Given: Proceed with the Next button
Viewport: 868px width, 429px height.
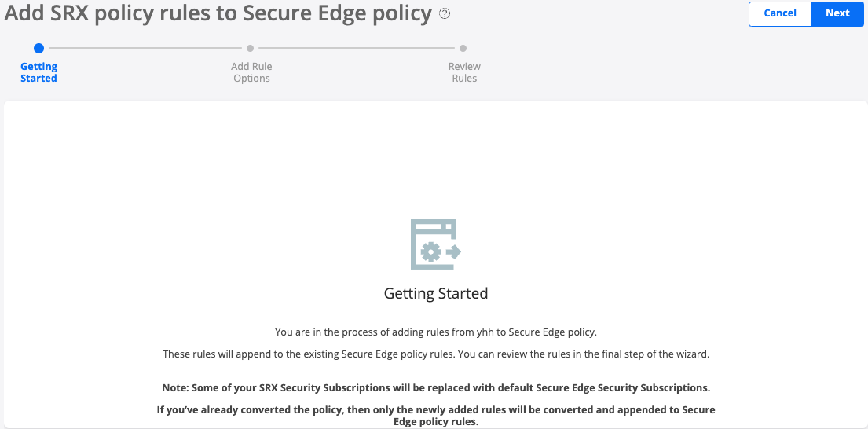Looking at the screenshot, I should point(837,13).
